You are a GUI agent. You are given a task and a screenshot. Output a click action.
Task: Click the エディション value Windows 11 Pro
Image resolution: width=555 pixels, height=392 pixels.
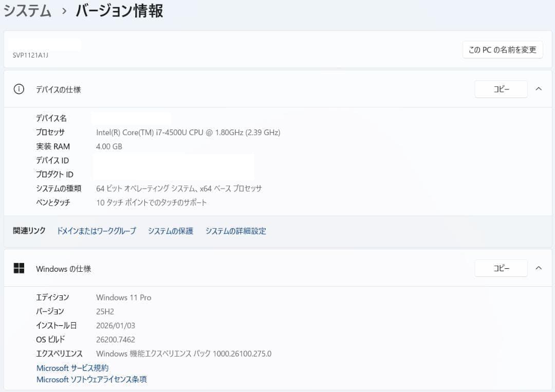pyautogui.click(x=123, y=297)
